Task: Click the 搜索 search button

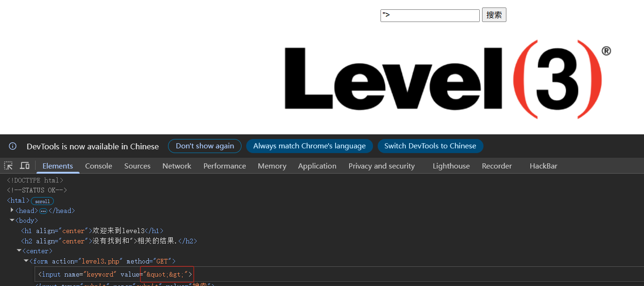Action: pos(494,15)
